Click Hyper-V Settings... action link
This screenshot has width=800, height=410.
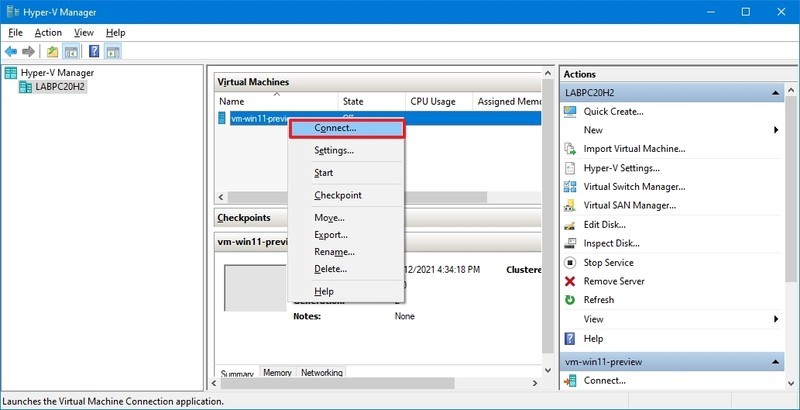[621, 168]
